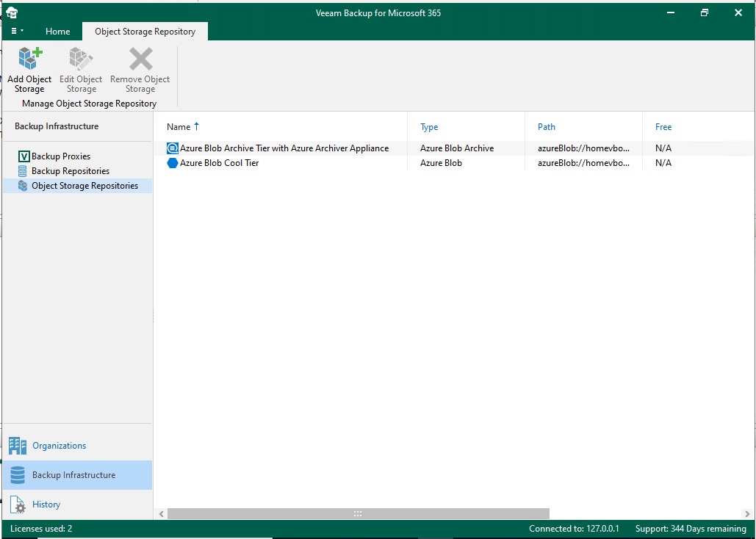Click Support: 344 Days remaining status
Viewport: 756px width, 539px height.
coord(691,529)
